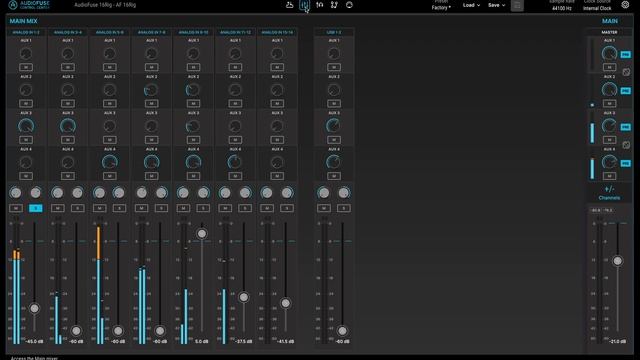
Task: Click the right pan knob of USB 1-2
Action: 344,193
